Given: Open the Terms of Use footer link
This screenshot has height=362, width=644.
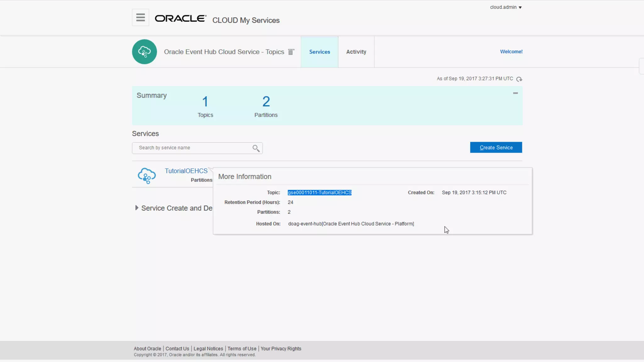Looking at the screenshot, I should pyautogui.click(x=242, y=348).
